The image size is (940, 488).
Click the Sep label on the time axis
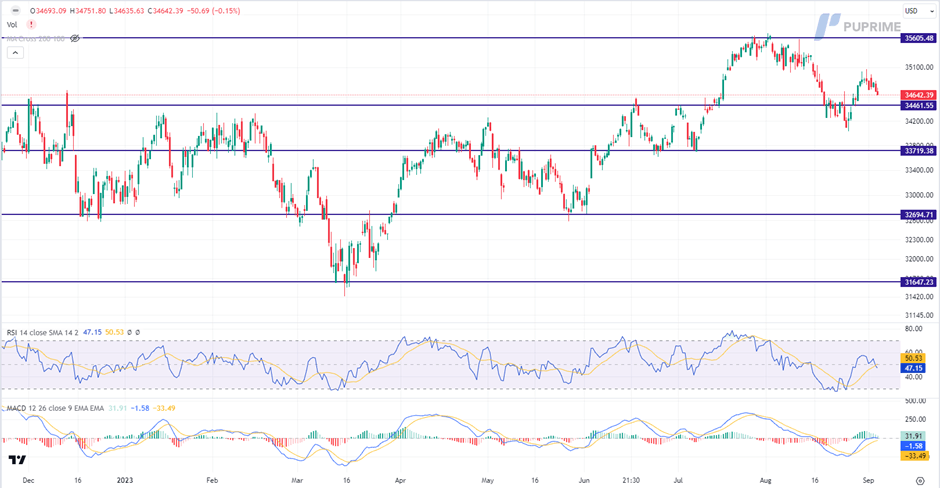point(868,480)
